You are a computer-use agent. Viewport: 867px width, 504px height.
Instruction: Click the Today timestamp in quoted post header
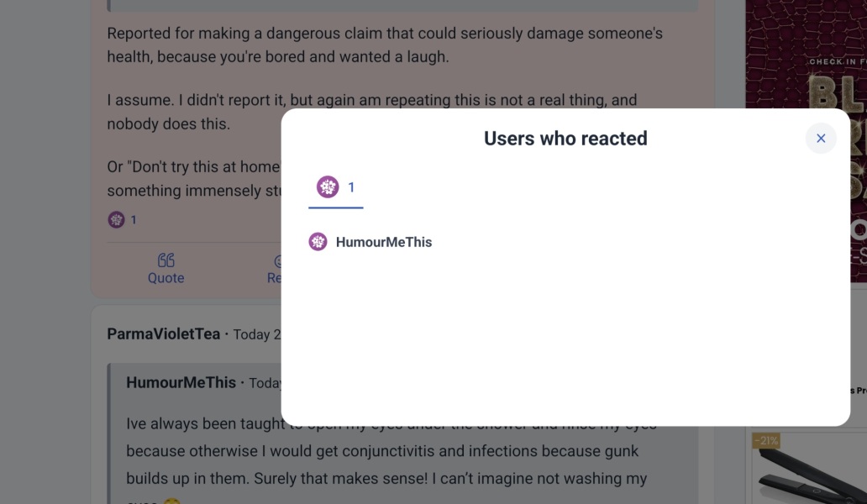point(265,383)
